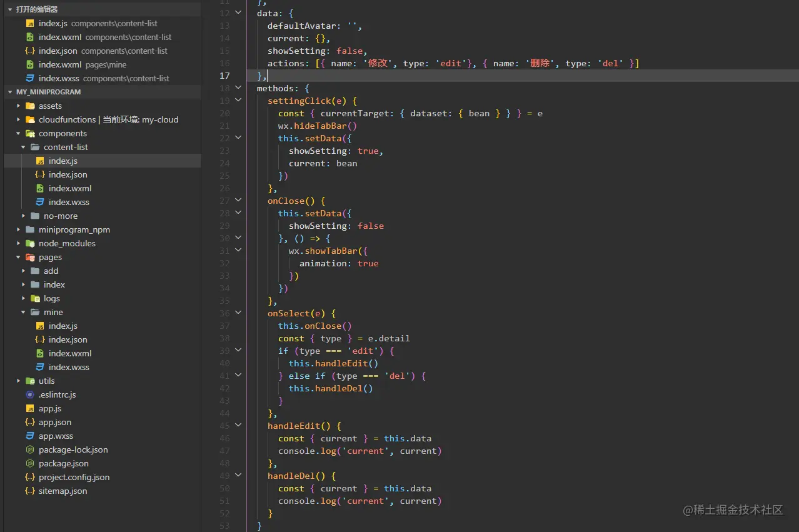The image size is (799, 532).
Task: Fold the if block at line 39
Action: point(238,351)
